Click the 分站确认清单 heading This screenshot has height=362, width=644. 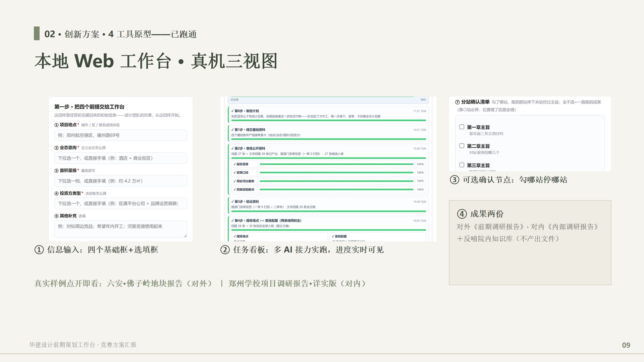point(472,102)
